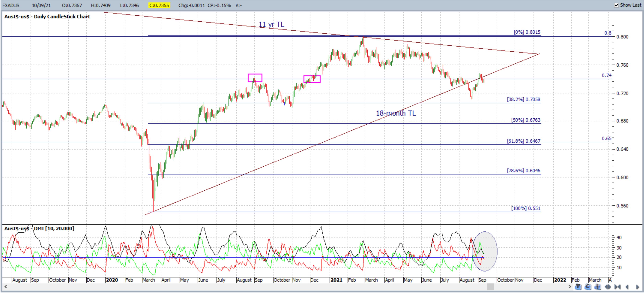Select the shaded ellipse on the DMI panel
644x293 pixels.
(x=484, y=251)
